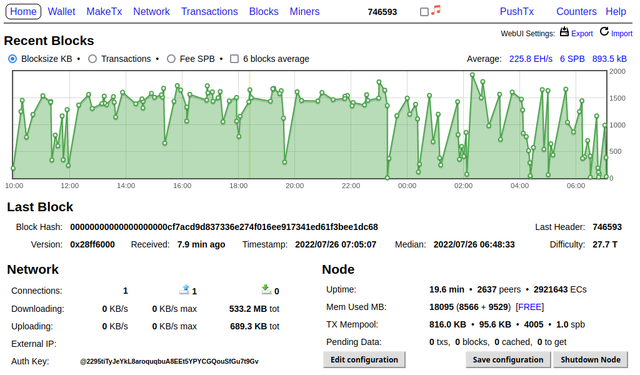
Task: Click the Save configuration button
Action: pos(508,359)
